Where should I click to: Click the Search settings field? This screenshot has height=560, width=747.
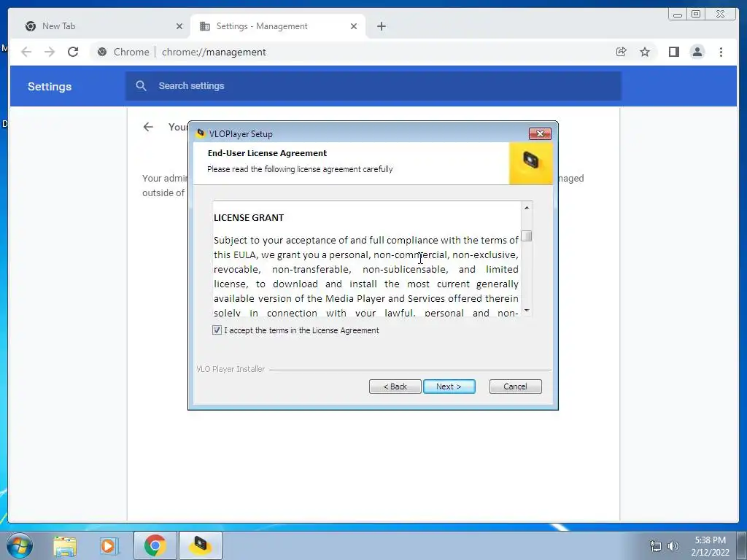373,86
